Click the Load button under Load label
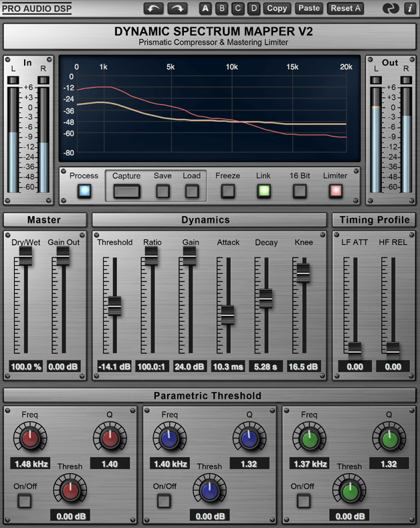 pyautogui.click(x=192, y=191)
